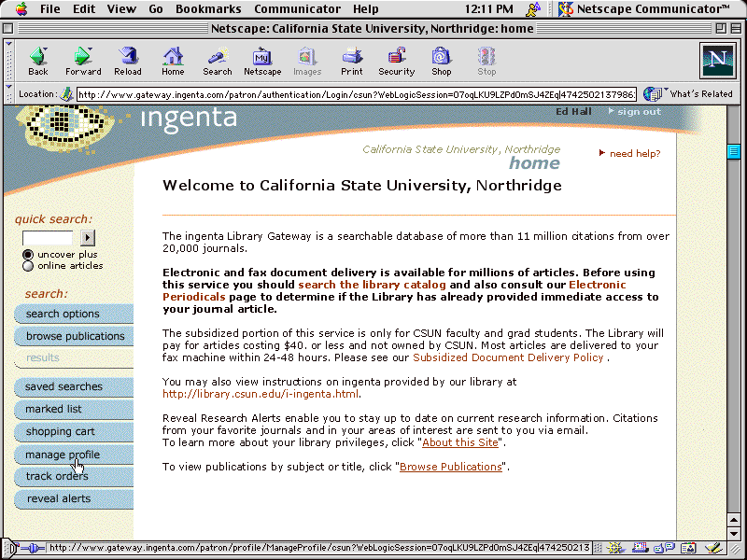The width and height of the screenshot is (747, 560).
Task: Open saved searches in sidebar
Action: click(74, 386)
